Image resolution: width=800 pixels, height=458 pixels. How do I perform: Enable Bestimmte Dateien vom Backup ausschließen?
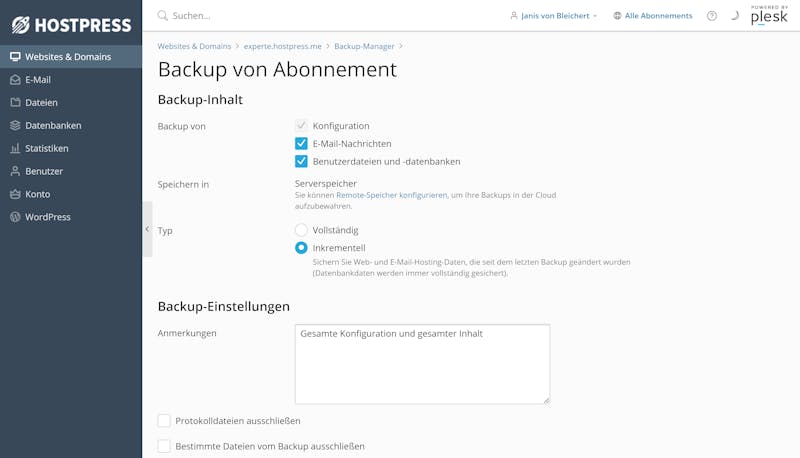(164, 446)
